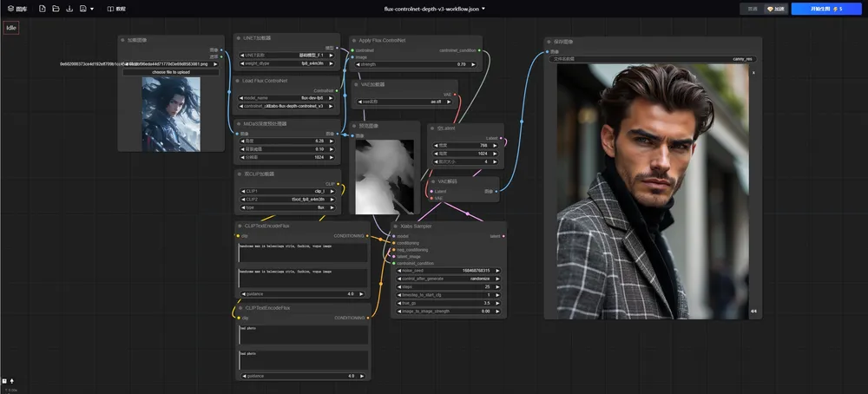Download the workflow via toolbar icon
The image size is (868, 394).
pyautogui.click(x=69, y=9)
